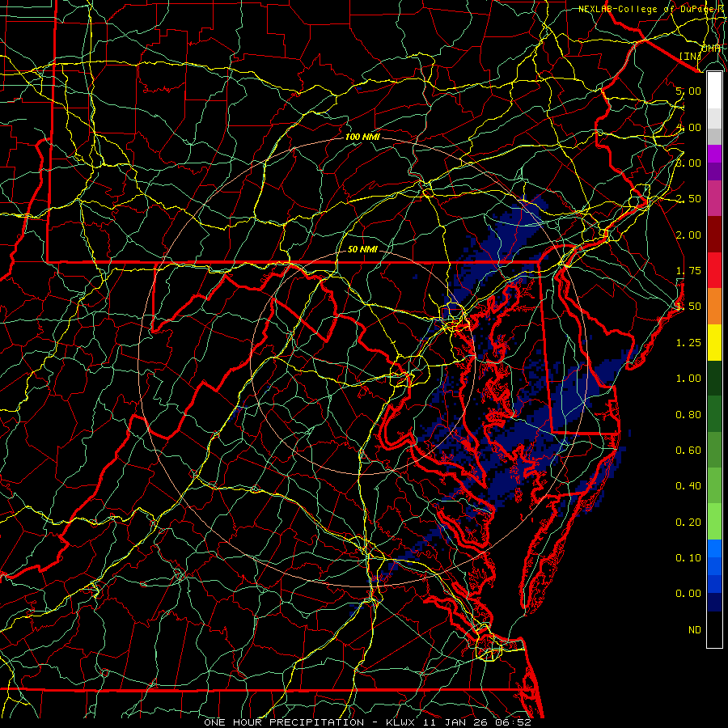The width and height of the screenshot is (728, 728).
Task: Click the navy swatch just above ND
Action: tap(714, 603)
